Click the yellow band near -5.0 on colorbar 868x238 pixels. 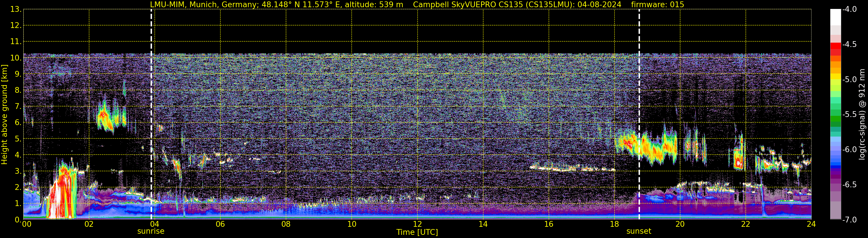835,77
